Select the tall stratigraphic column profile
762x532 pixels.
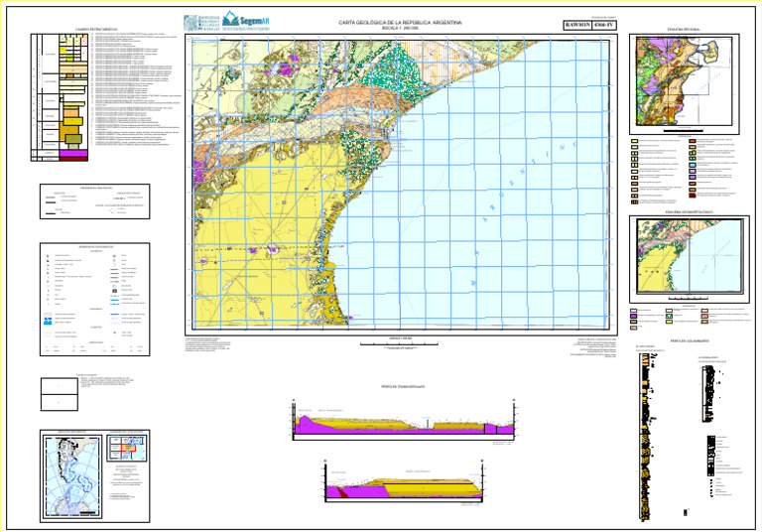point(644,437)
